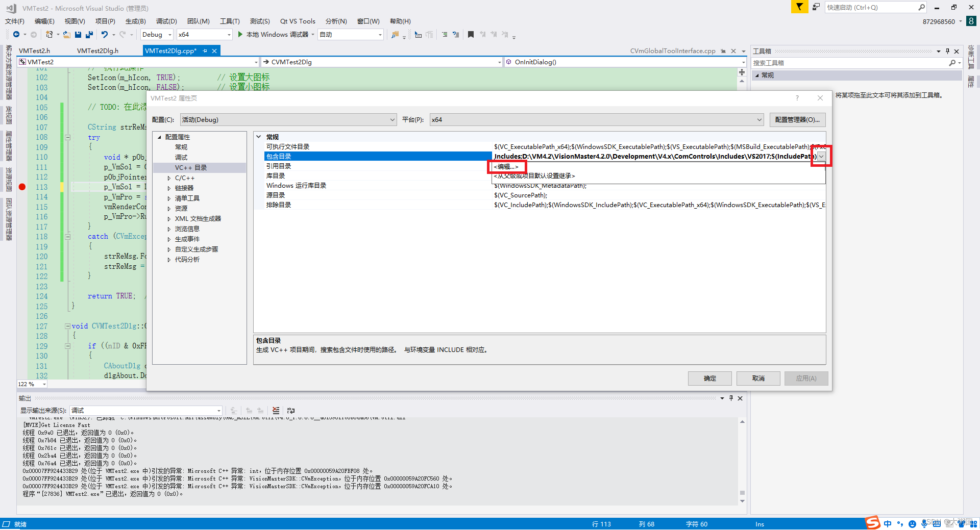Close the VMTest2 property pages dialog
Viewport: 980px width, 530px height.
[x=820, y=98]
